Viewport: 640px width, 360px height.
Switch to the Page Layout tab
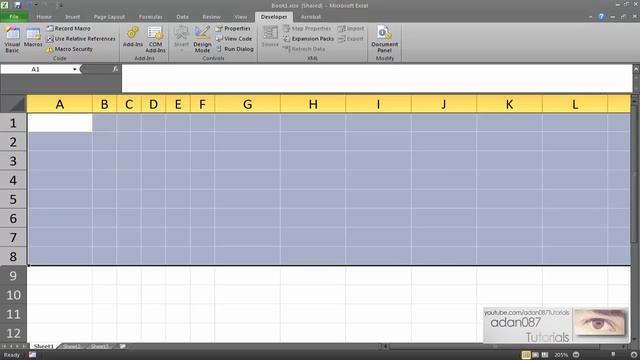click(109, 17)
